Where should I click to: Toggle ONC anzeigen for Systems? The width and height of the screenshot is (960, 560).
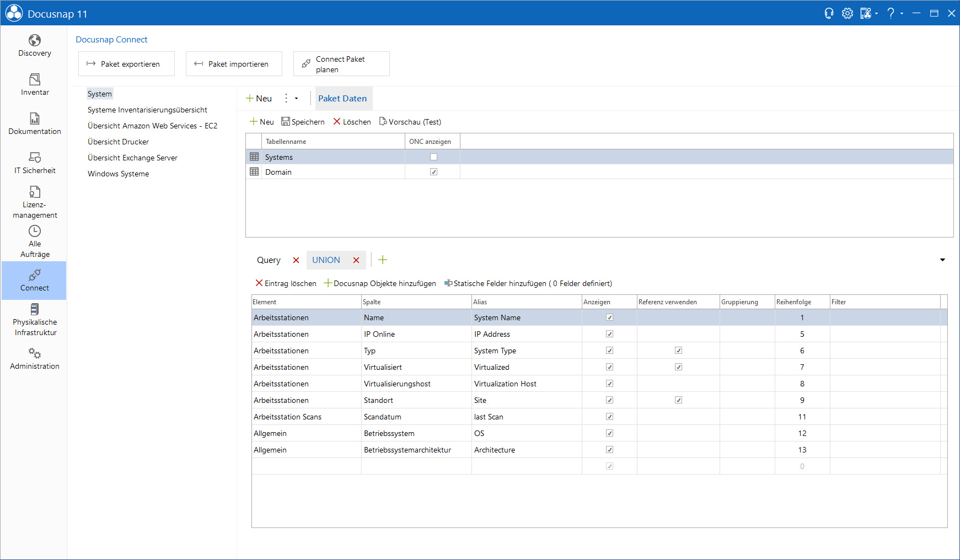tap(433, 157)
